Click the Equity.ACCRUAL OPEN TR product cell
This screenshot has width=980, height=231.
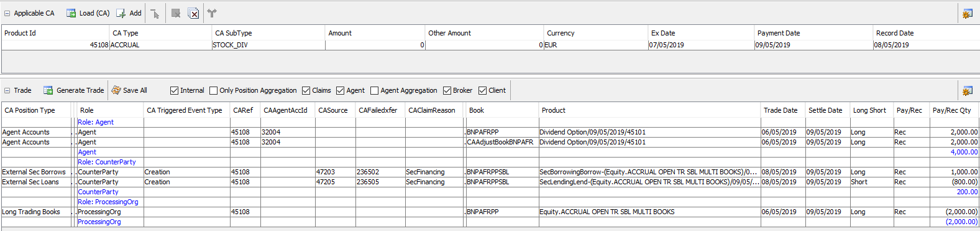[x=649, y=212]
